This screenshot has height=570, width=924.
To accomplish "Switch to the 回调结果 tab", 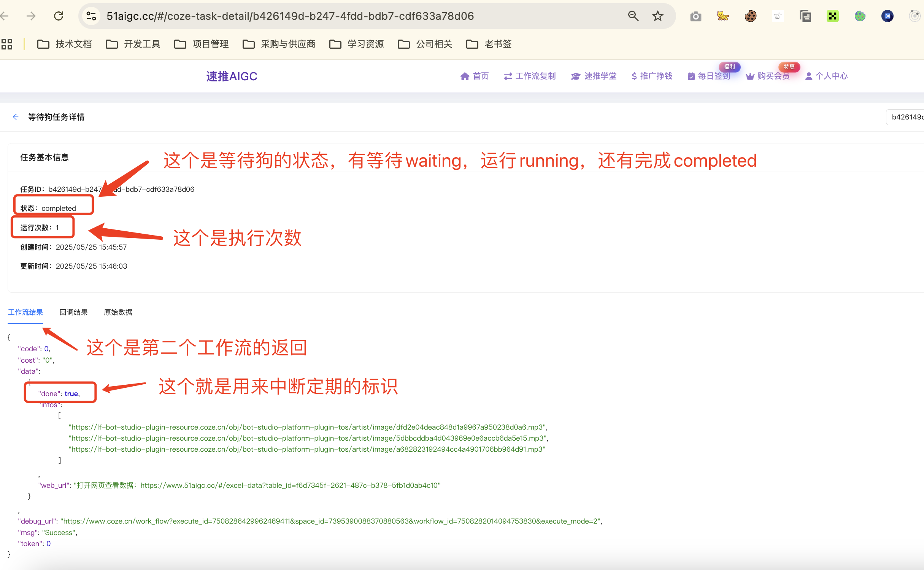I will pos(73,312).
